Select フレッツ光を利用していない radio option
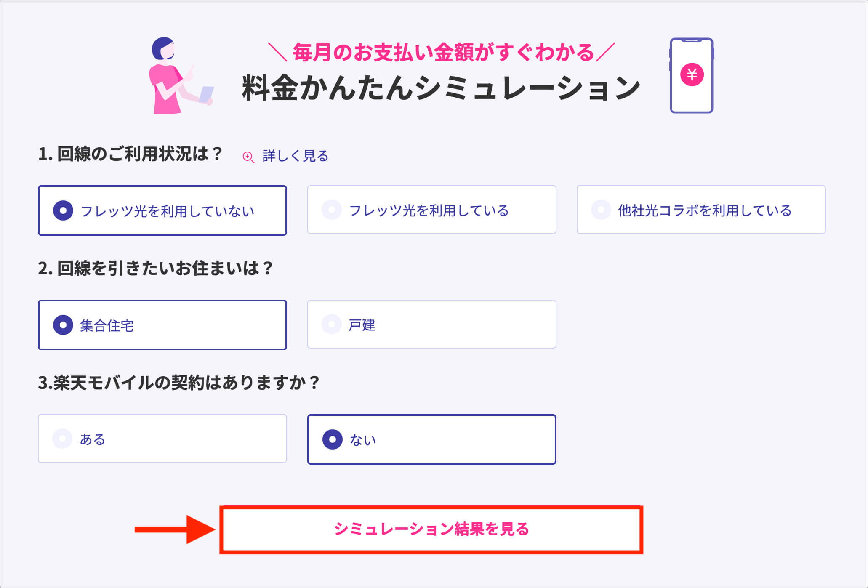This screenshot has height=588, width=868. coord(162,210)
